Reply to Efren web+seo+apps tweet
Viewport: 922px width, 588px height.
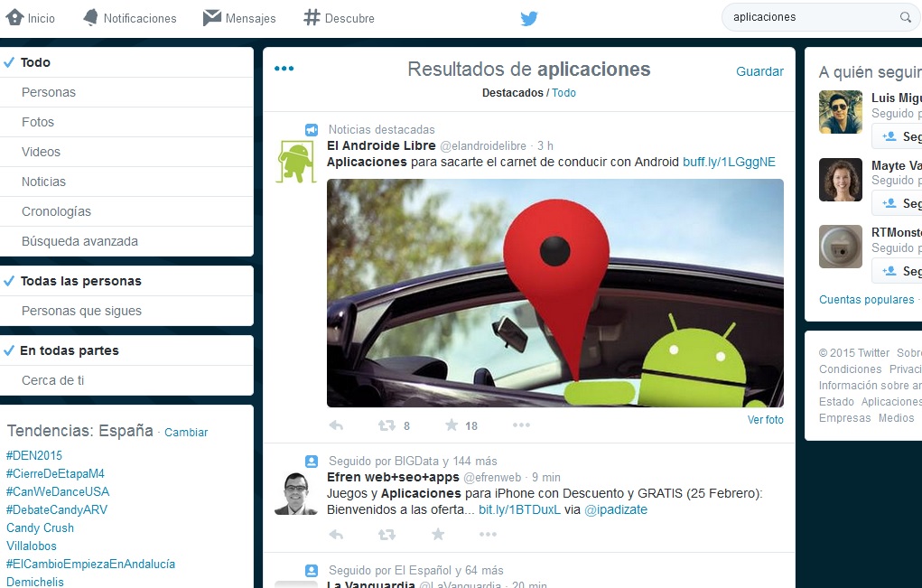coord(336,535)
